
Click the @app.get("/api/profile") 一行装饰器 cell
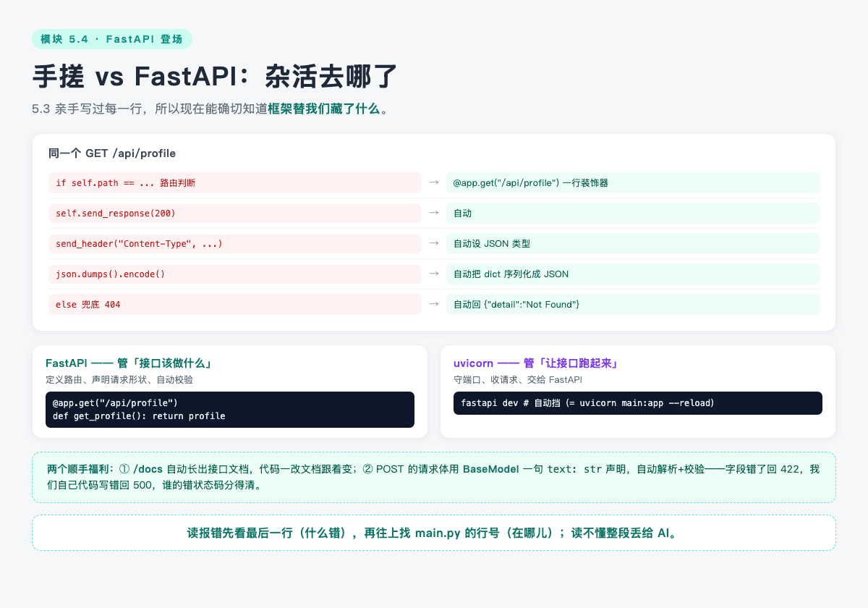point(633,183)
